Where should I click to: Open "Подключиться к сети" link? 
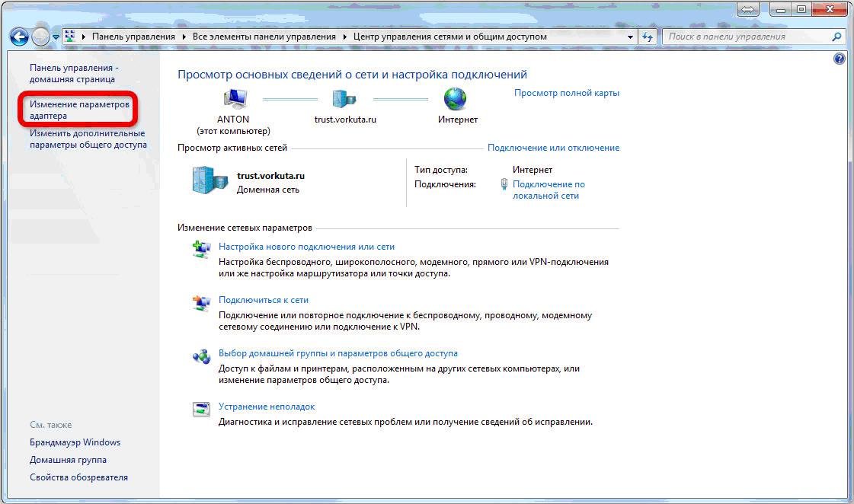(264, 300)
